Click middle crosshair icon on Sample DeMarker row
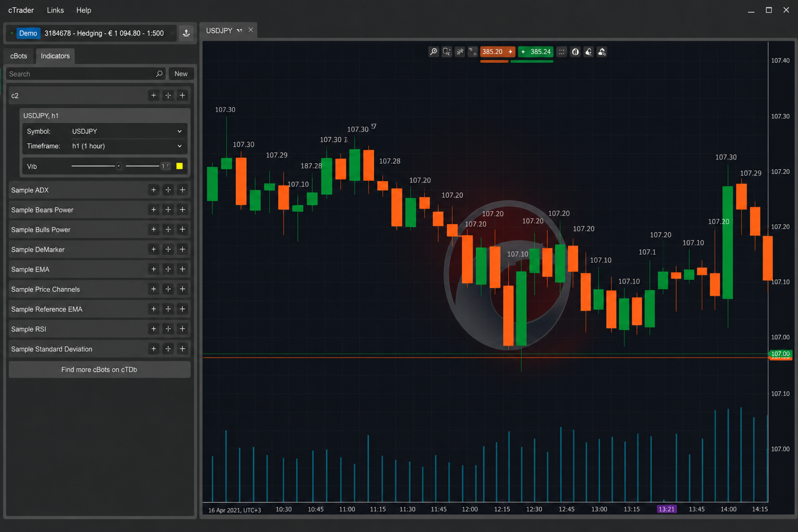This screenshot has width=798, height=532. [168, 249]
